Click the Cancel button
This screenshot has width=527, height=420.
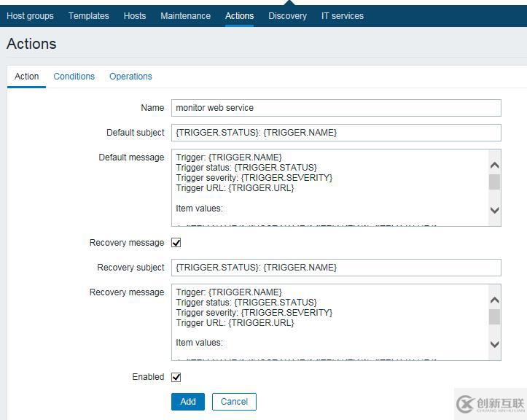tap(234, 402)
